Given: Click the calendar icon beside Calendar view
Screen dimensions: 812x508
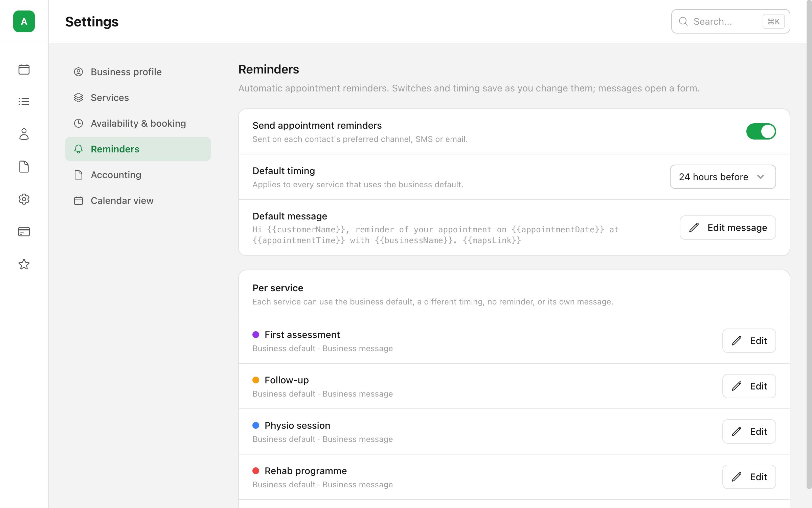Looking at the screenshot, I should 78,200.
